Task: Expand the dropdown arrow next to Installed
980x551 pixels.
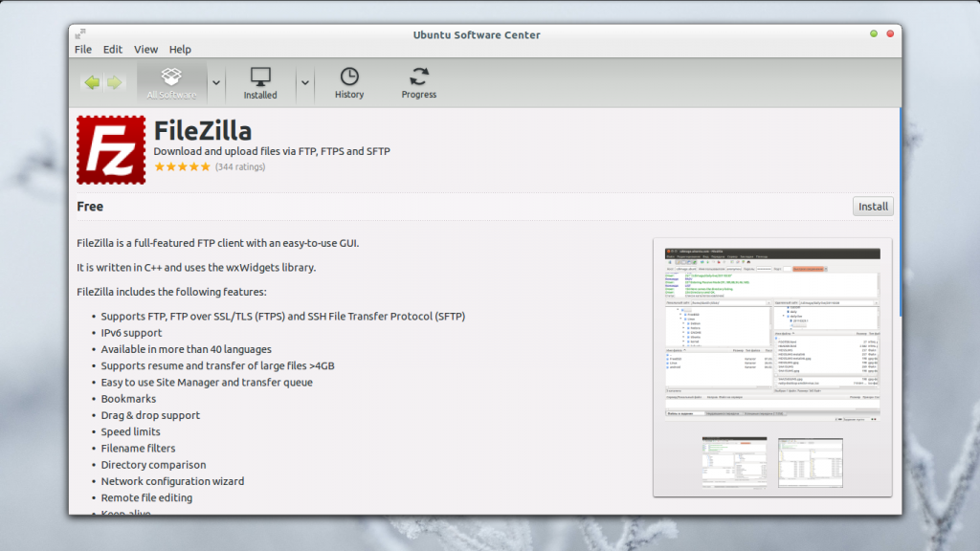Action: (x=305, y=83)
